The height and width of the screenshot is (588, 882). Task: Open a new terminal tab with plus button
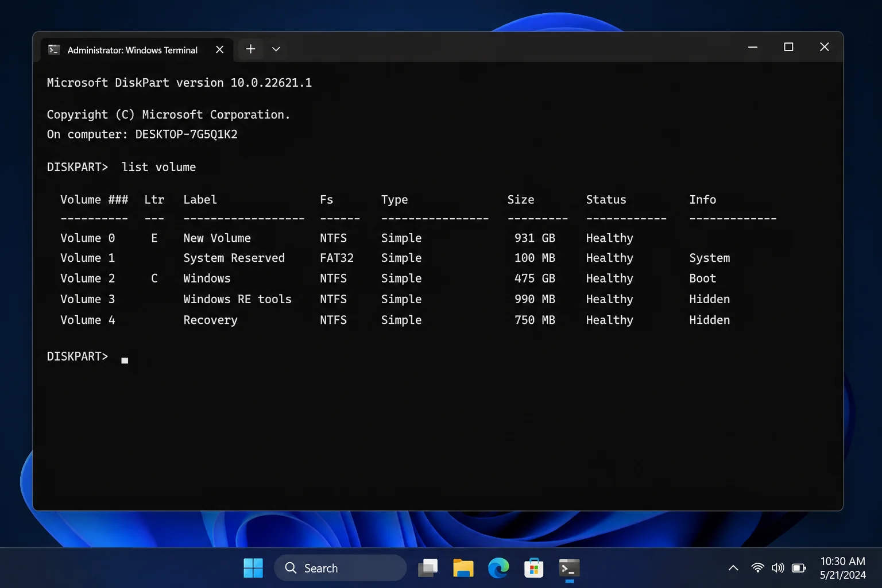coord(250,49)
